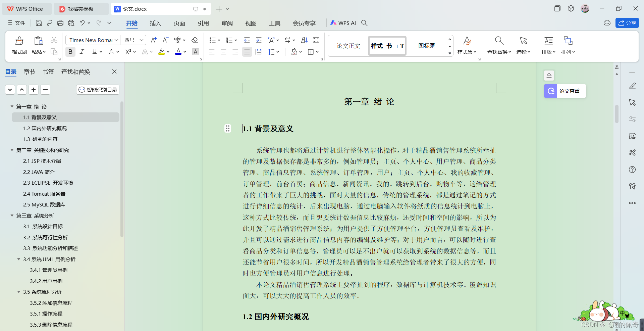Image resolution: width=644 pixels, height=331 pixels.
Task: Collapse the 第一章 绪论 tree node
Action: pyautogui.click(x=12, y=106)
